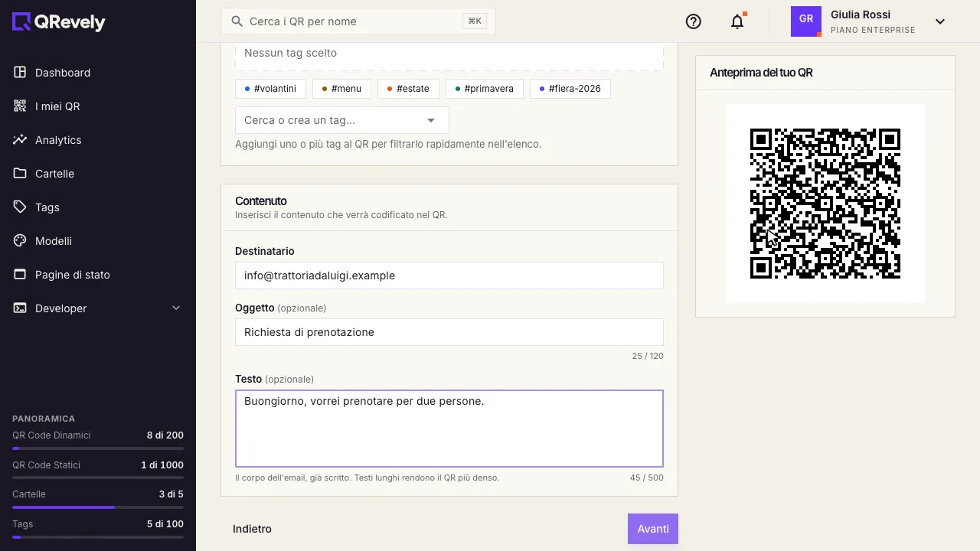Click the 'PIANO ENTERPRISE' label
Viewport: 980px width, 551px height.
[873, 31]
